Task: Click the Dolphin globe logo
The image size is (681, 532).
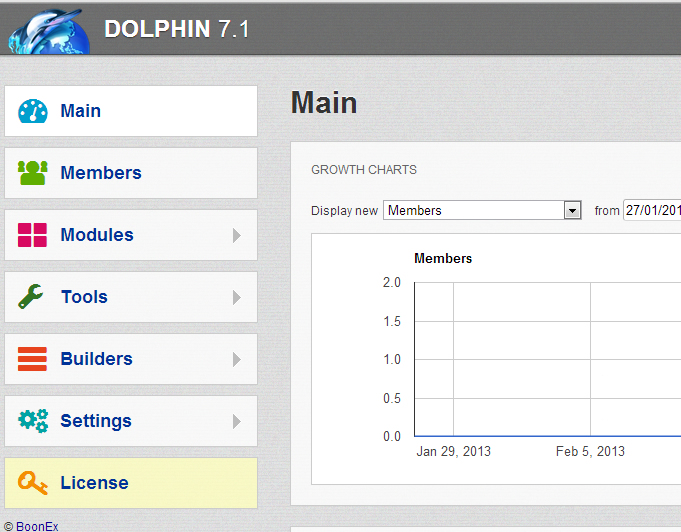Action: click(x=49, y=31)
